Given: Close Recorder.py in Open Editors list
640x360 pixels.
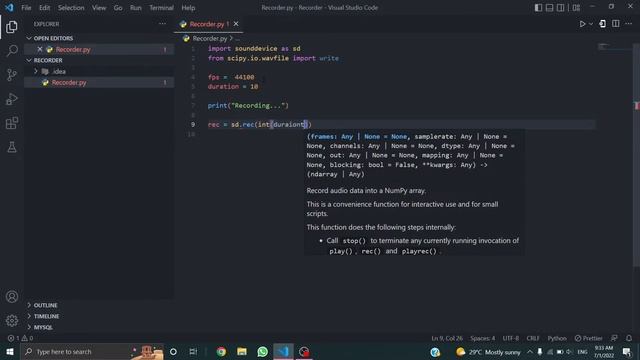Looking at the screenshot, I should (40, 49).
